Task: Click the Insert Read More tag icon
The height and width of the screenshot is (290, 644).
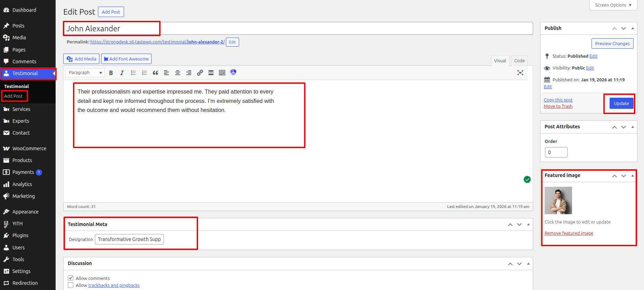Action: (x=211, y=73)
